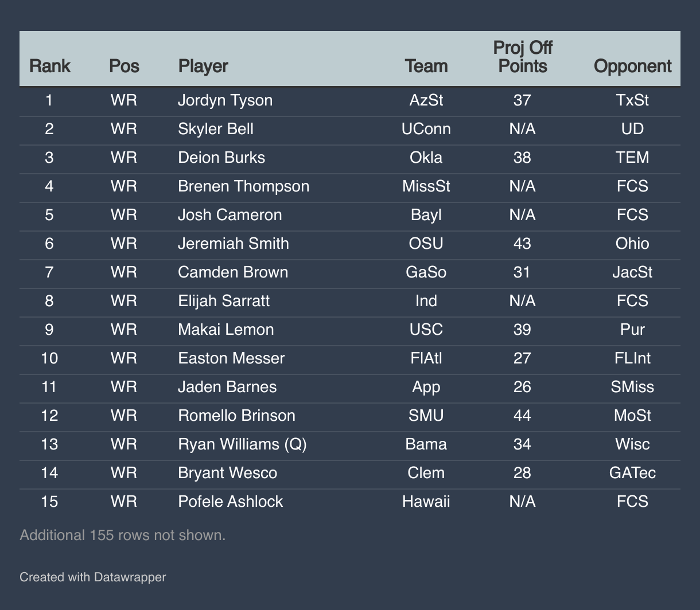Image resolution: width=700 pixels, height=610 pixels.
Task: Select Makai Lemon player name
Action: tap(226, 330)
